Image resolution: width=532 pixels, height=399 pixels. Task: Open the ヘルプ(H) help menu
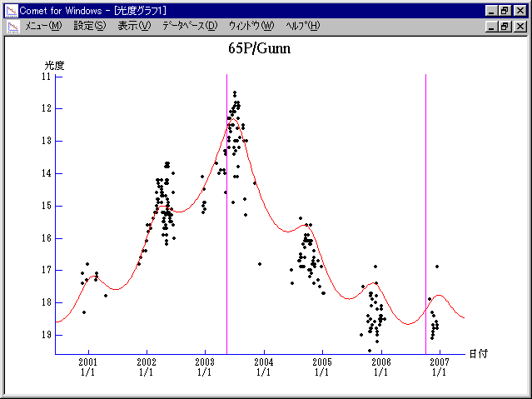[302, 26]
